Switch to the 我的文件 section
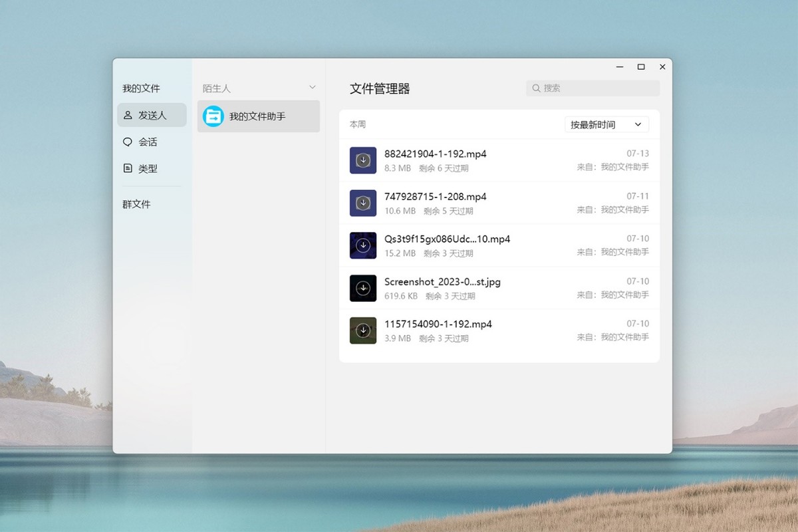798x532 pixels. tap(141, 87)
